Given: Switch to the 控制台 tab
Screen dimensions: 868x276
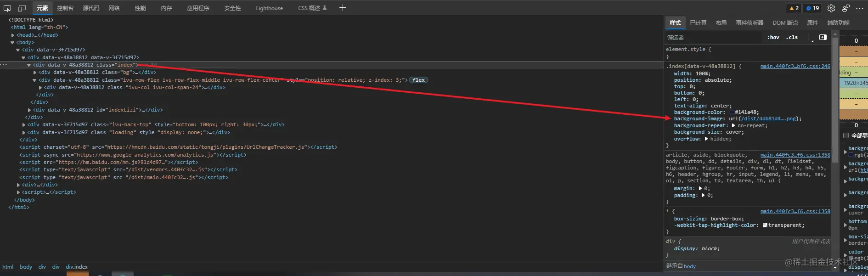Looking at the screenshot, I should coord(65,8).
